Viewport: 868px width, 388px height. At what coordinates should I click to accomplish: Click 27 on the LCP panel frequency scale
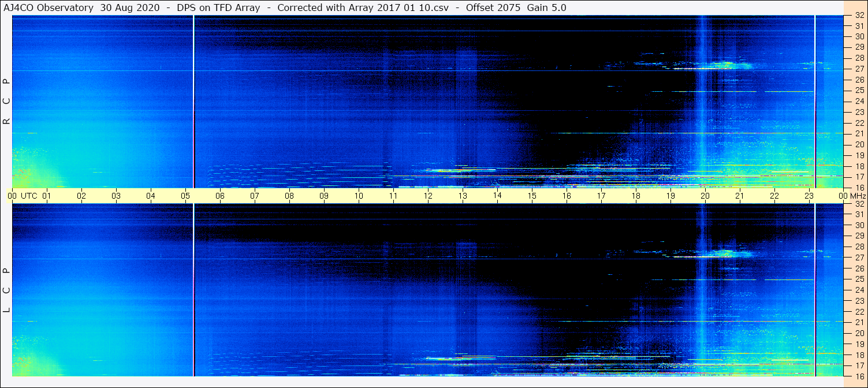tap(859, 258)
